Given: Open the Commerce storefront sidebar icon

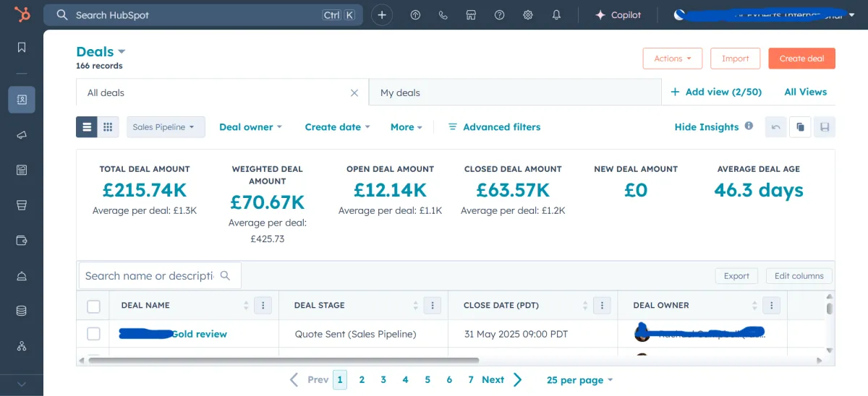Looking at the screenshot, I should [22, 205].
